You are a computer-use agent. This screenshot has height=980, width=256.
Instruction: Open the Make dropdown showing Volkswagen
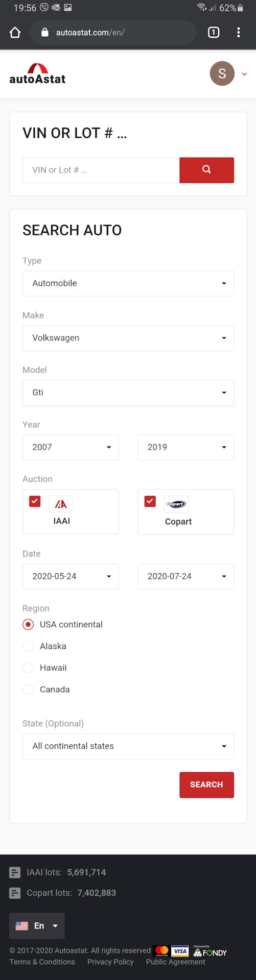coord(128,338)
